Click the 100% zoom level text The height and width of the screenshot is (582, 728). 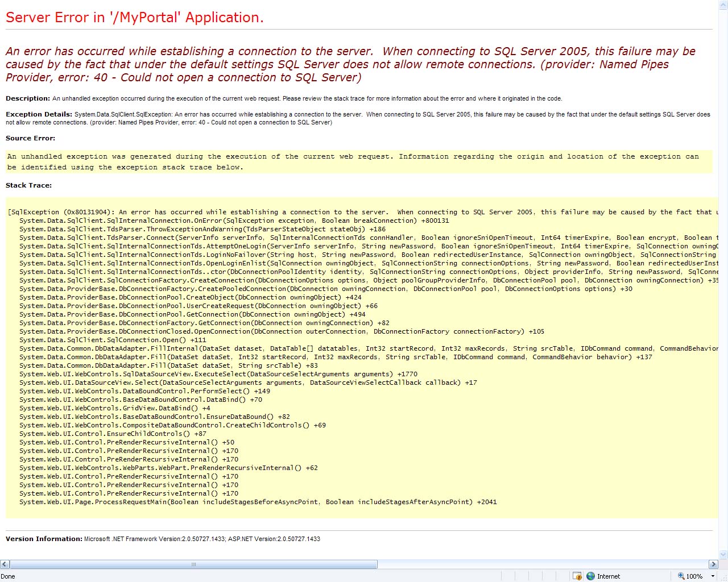click(694, 576)
